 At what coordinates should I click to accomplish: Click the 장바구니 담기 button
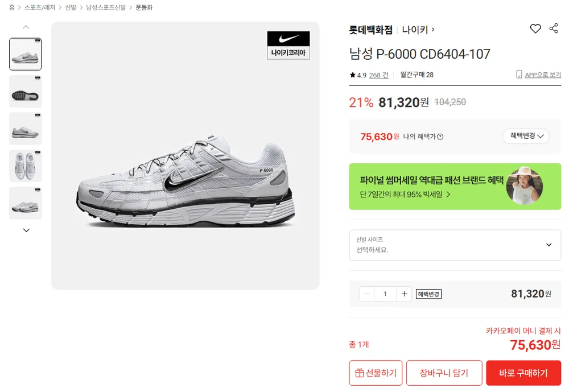(444, 373)
